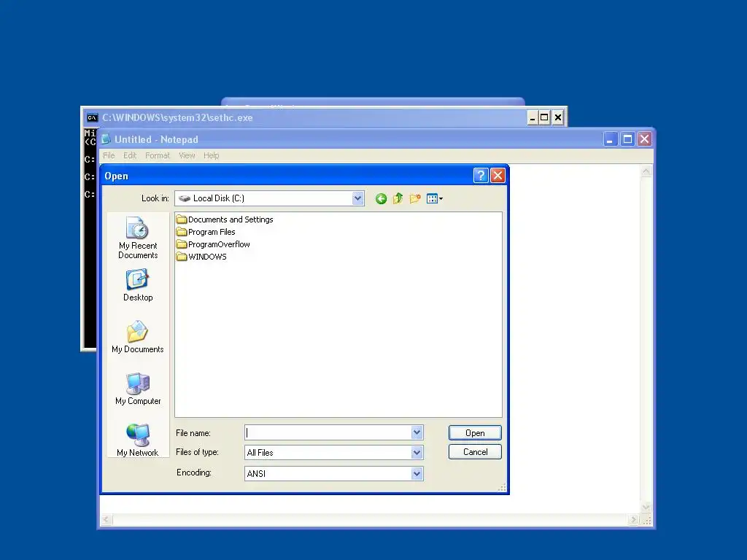The height and width of the screenshot is (560, 747).
Task: Maximize the sethc.exe console window
Action: pos(544,117)
